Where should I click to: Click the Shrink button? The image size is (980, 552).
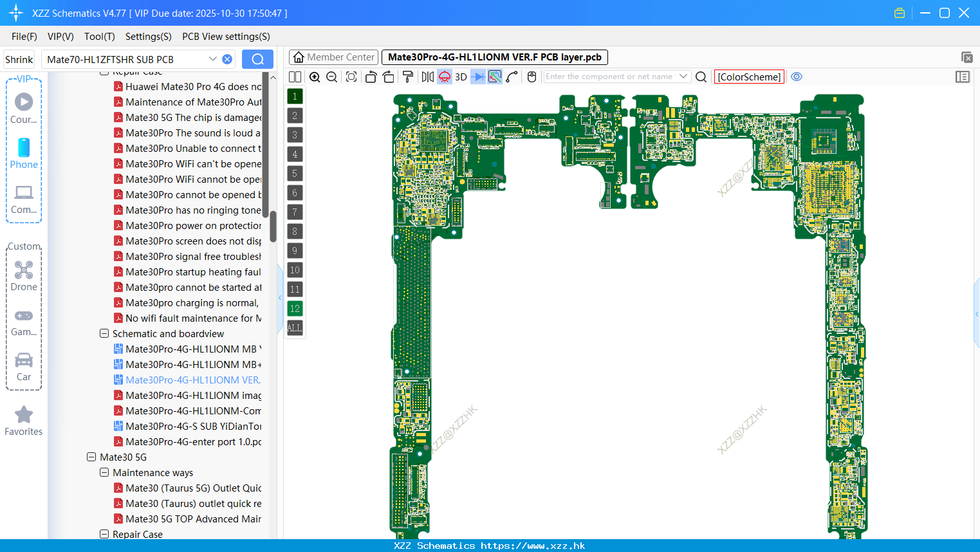(19, 59)
